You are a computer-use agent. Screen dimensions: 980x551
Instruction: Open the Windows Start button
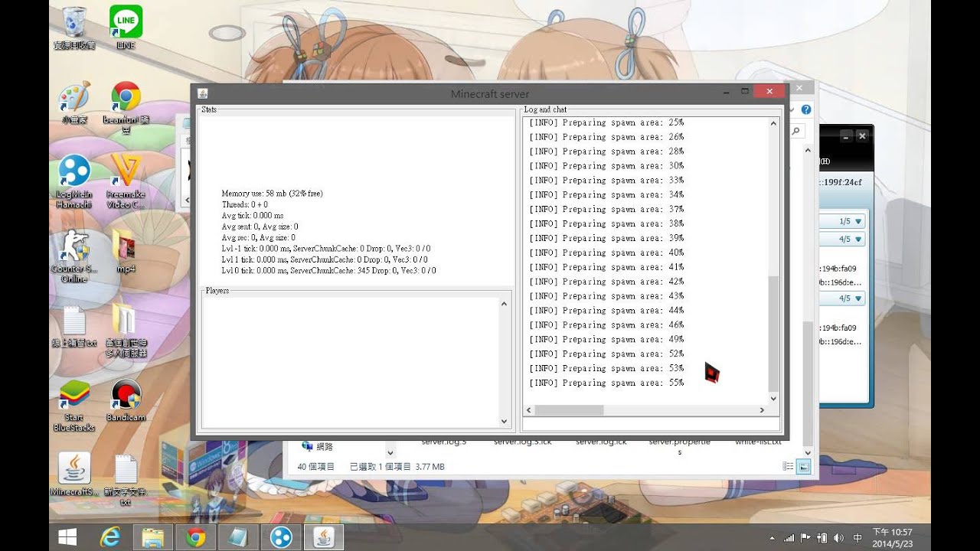point(67,538)
